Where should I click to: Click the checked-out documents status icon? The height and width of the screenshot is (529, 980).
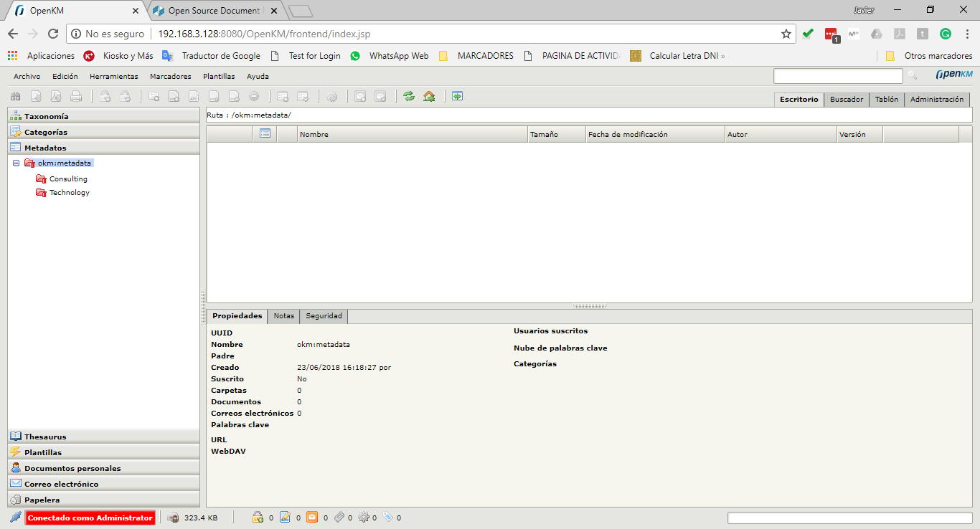[x=285, y=517]
